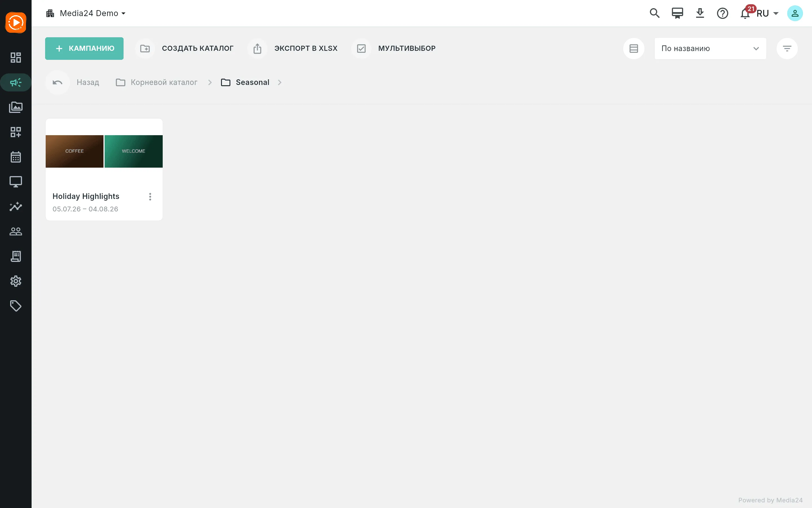Switch to list view layout icon
The image size is (812, 508).
click(634, 48)
